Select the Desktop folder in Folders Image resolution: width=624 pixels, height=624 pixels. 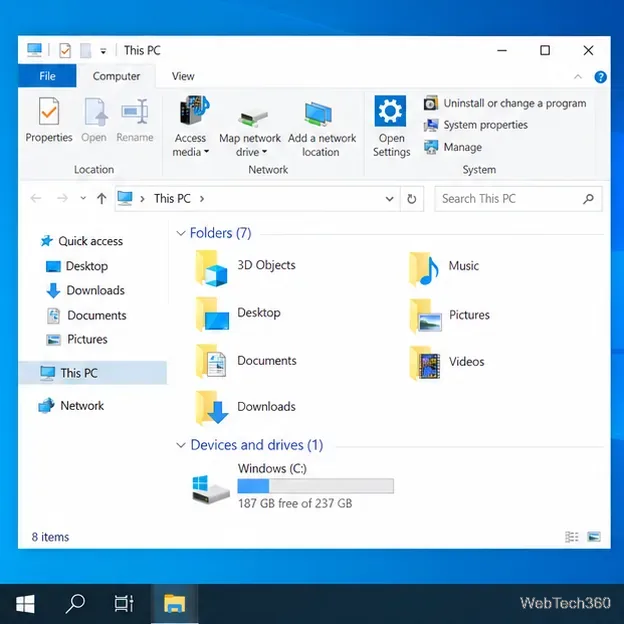238,314
